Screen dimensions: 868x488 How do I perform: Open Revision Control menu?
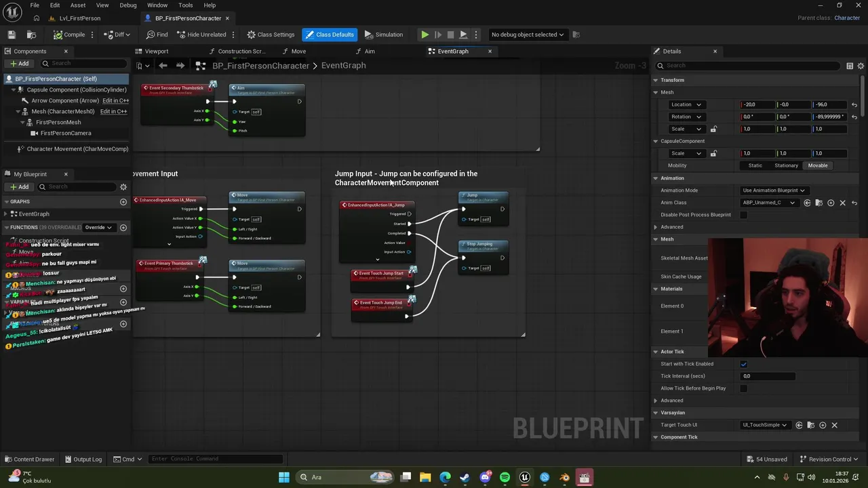tap(829, 459)
